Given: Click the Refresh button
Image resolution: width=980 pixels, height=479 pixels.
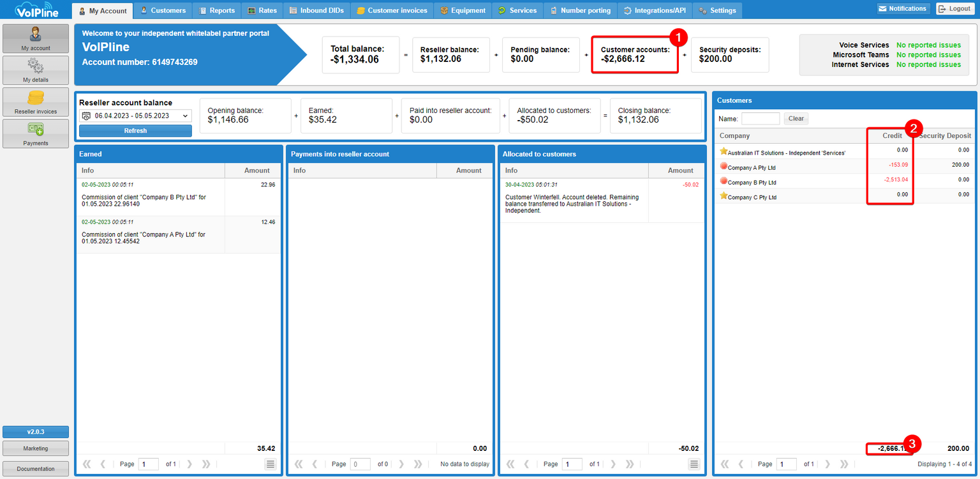Looking at the screenshot, I should pos(135,130).
